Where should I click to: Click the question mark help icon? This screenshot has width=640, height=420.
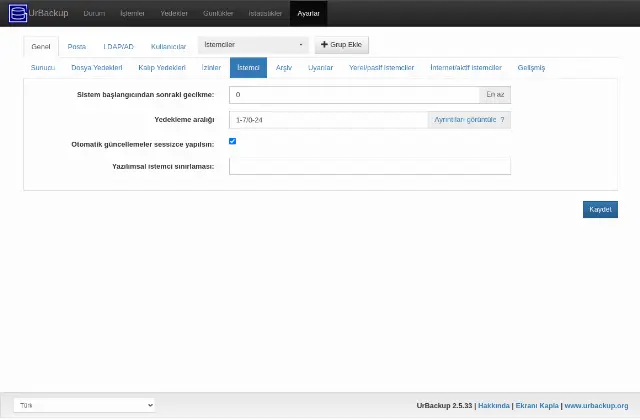click(x=502, y=120)
